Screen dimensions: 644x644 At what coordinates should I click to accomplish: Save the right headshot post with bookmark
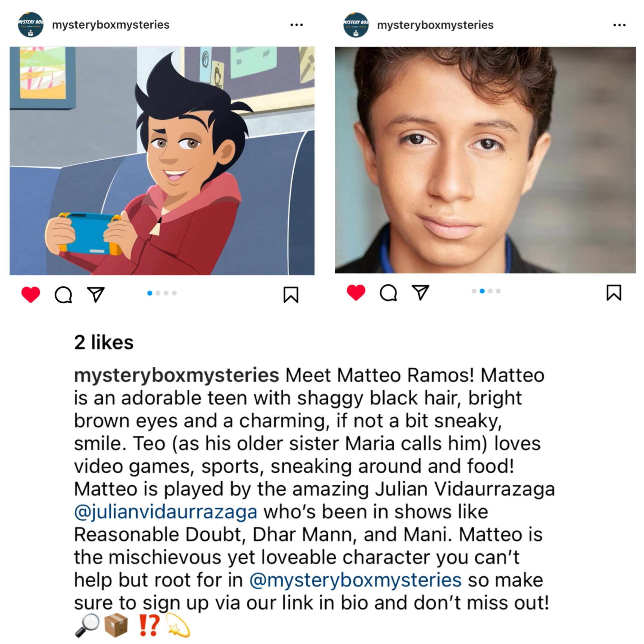[x=614, y=293]
